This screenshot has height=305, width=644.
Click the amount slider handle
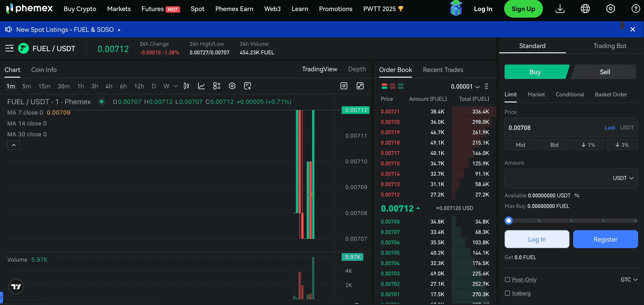[508, 220]
